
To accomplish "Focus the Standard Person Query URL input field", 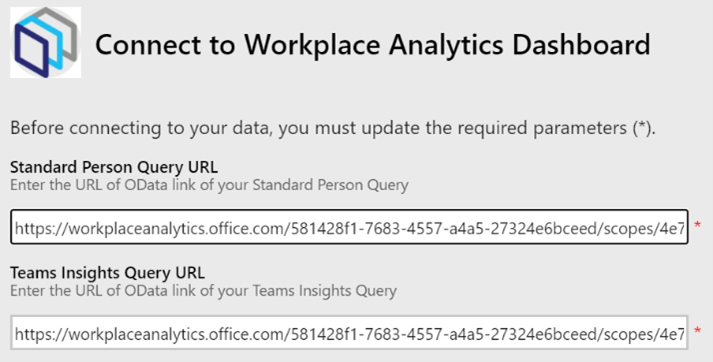I will 349,227.
